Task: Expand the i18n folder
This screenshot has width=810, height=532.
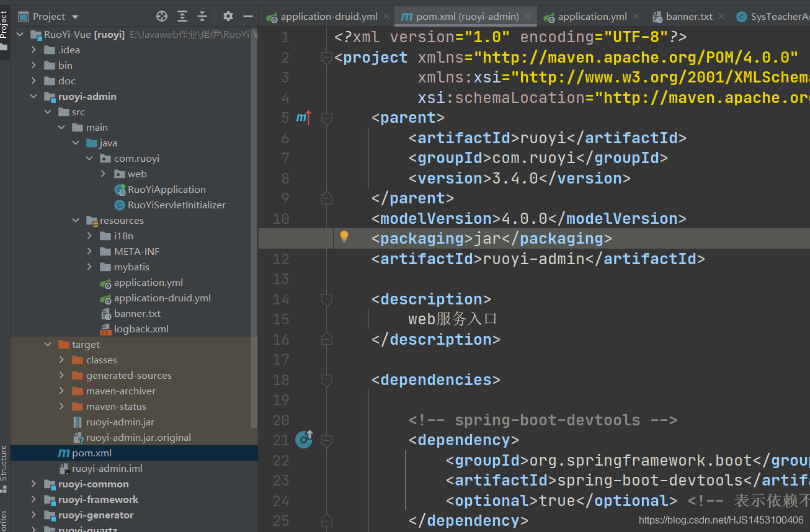Action: (x=90, y=236)
